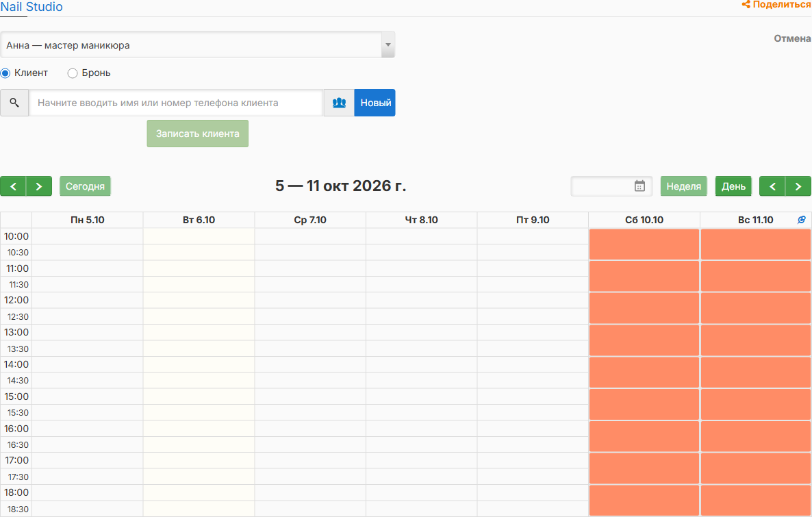
Task: Click the 16:30 time label
Action: tap(18, 444)
